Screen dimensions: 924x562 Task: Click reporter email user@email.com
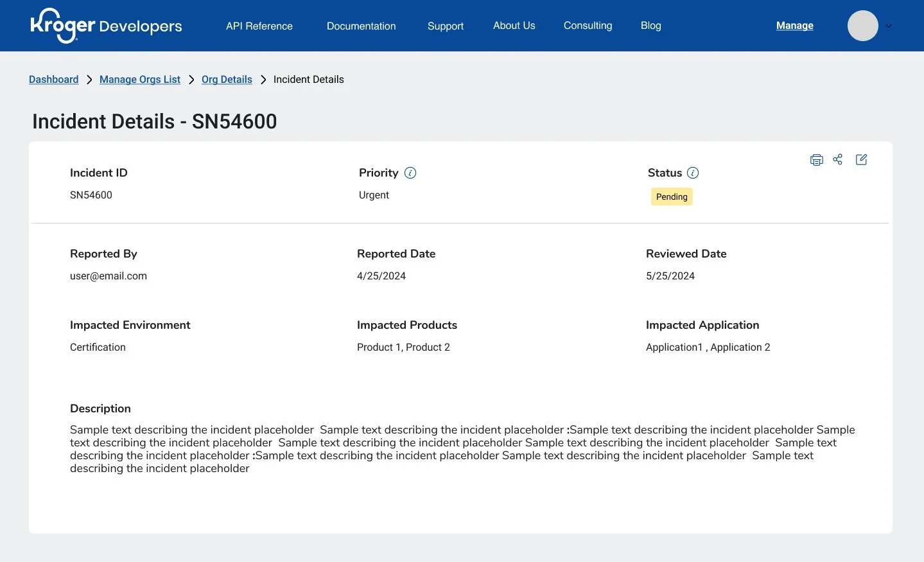point(109,276)
